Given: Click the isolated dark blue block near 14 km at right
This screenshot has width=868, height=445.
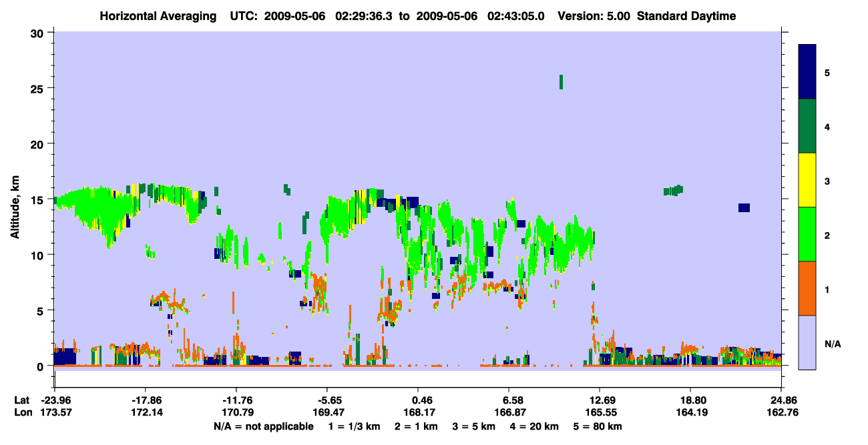Looking at the screenshot, I should tap(744, 207).
